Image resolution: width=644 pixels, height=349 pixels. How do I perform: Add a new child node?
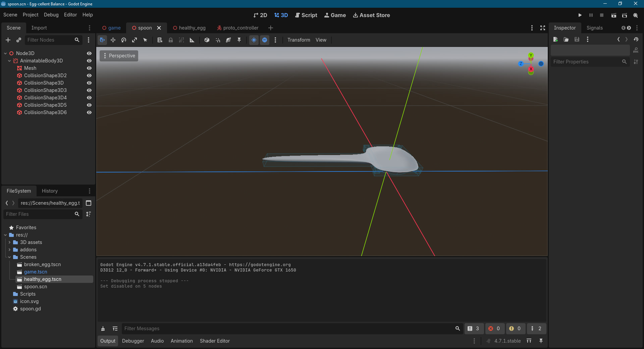[8, 40]
